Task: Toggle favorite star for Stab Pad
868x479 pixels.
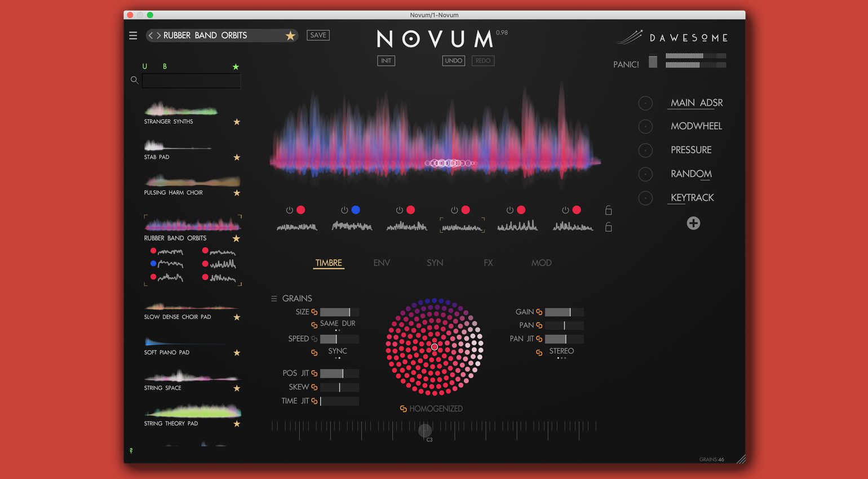Action: (x=237, y=157)
